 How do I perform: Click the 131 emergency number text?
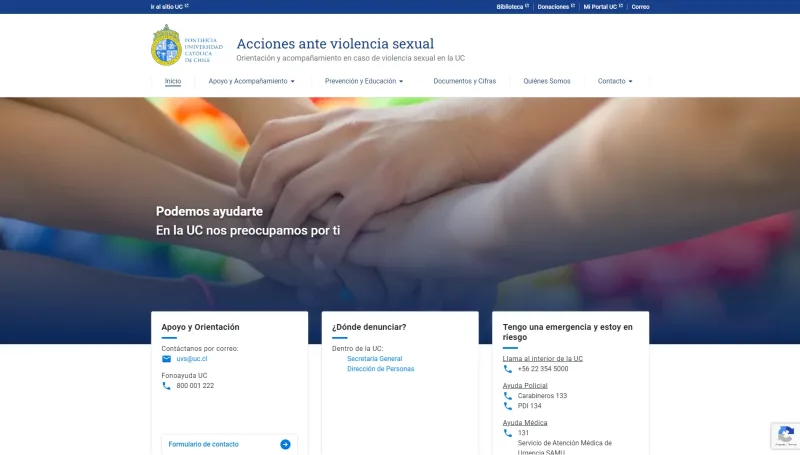(x=523, y=433)
